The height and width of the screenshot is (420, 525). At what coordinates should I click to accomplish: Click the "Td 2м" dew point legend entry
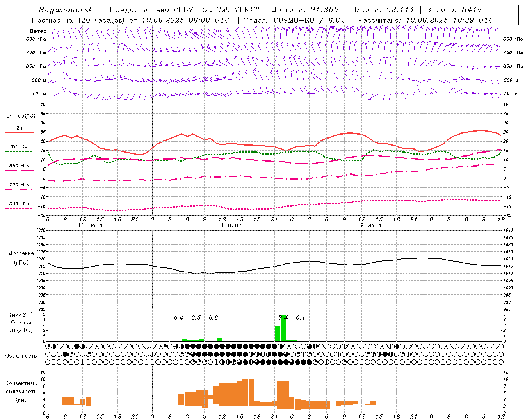pos(19,147)
